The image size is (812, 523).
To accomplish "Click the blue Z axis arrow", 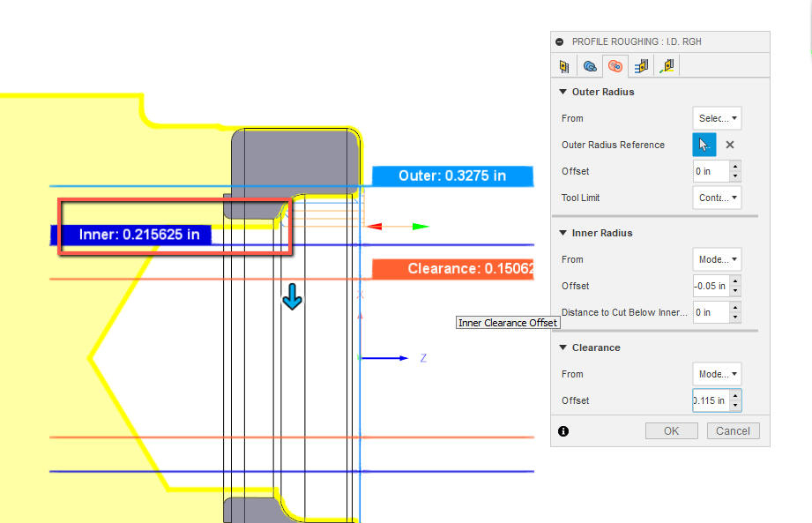I will point(384,358).
